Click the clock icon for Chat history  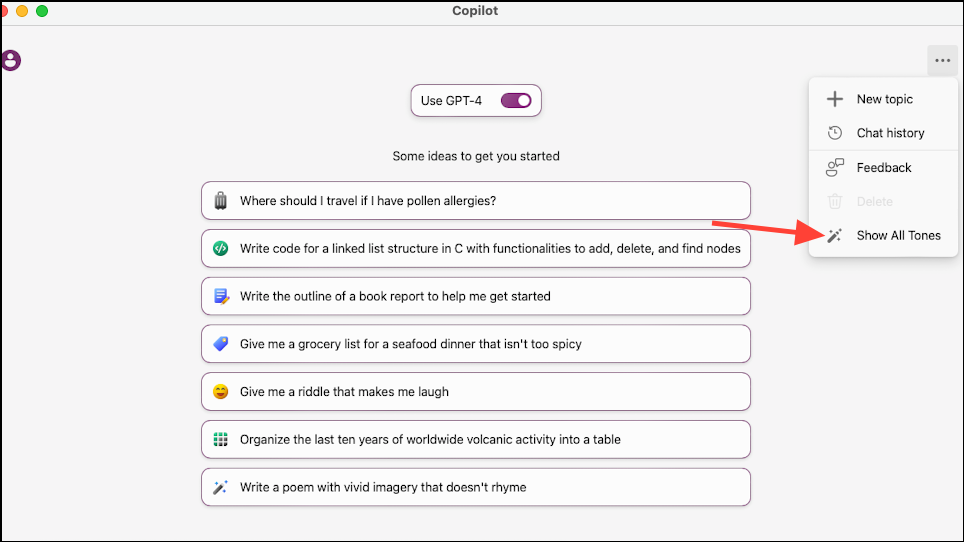(x=834, y=133)
